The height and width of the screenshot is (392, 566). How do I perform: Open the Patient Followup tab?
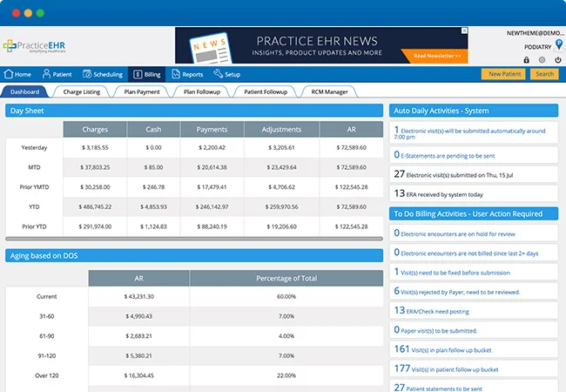[266, 91]
